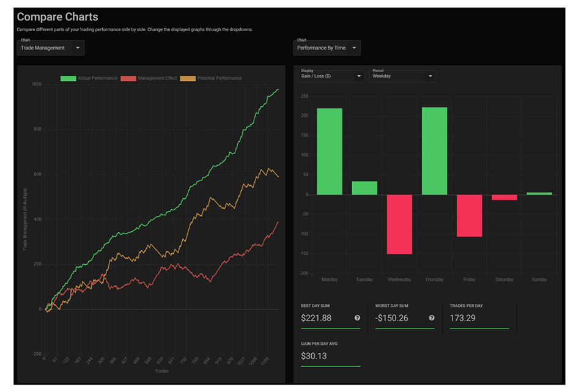Click the Compare Charts heading
The height and width of the screenshot is (392, 576).
point(57,17)
